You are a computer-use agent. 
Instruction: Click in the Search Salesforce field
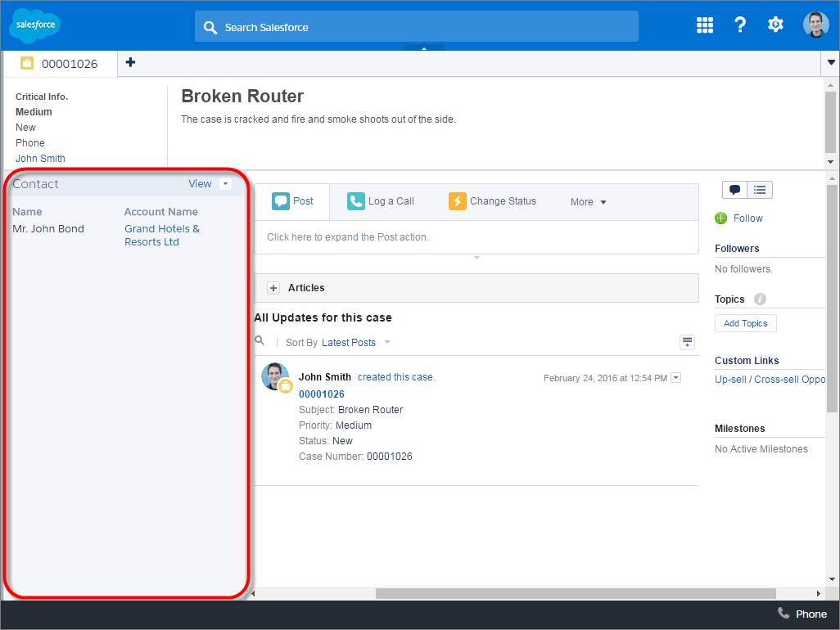tap(416, 27)
